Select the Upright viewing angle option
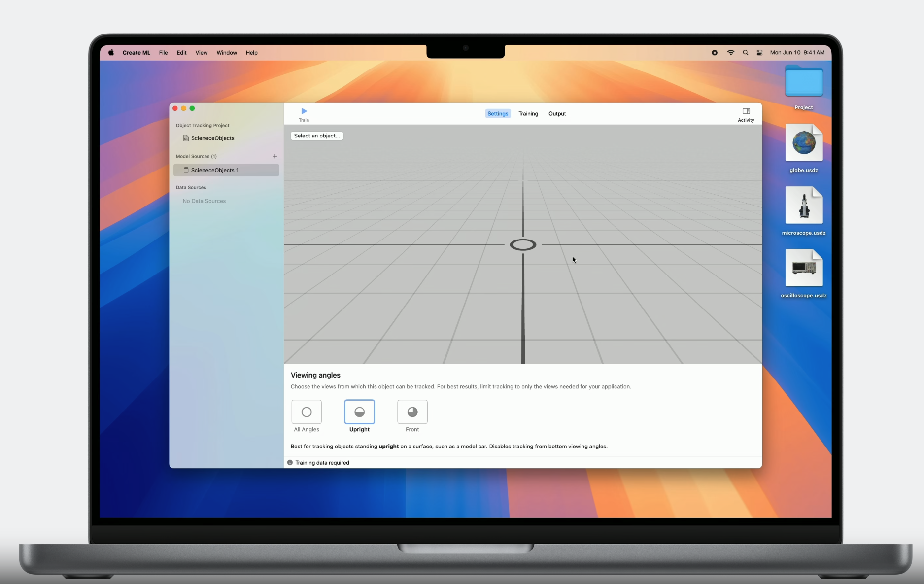This screenshot has width=924, height=584. tap(359, 412)
